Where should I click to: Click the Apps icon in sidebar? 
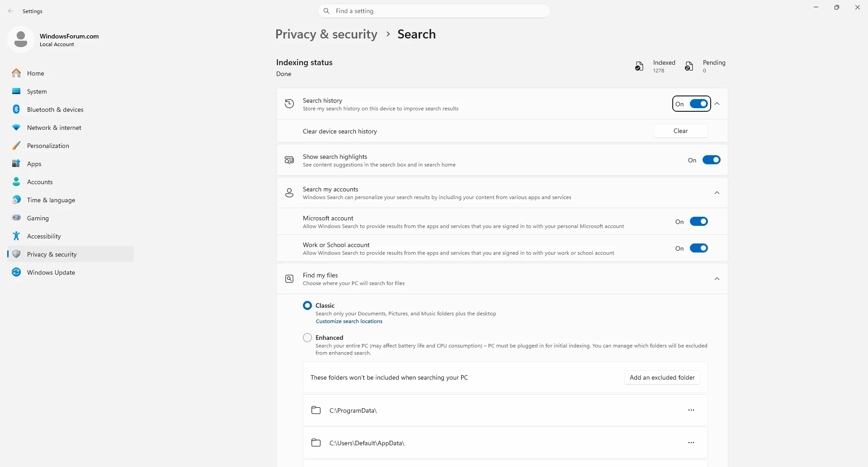tap(16, 163)
